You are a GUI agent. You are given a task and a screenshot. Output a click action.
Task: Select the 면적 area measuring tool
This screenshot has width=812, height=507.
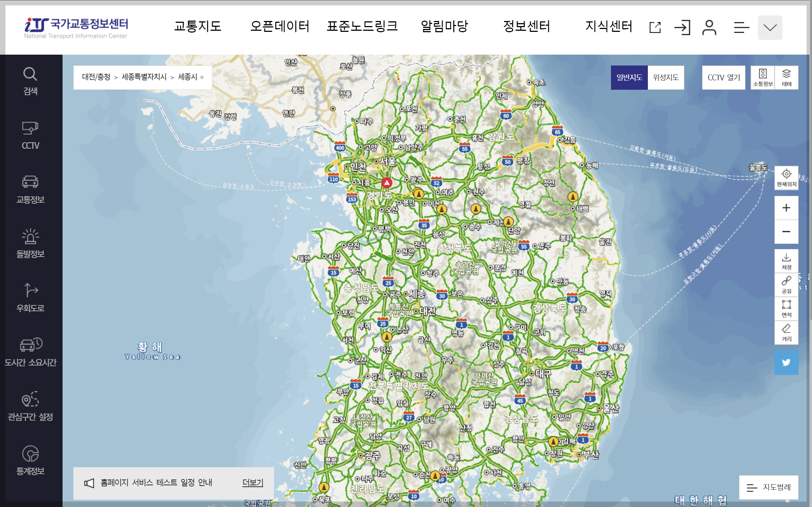(x=786, y=309)
